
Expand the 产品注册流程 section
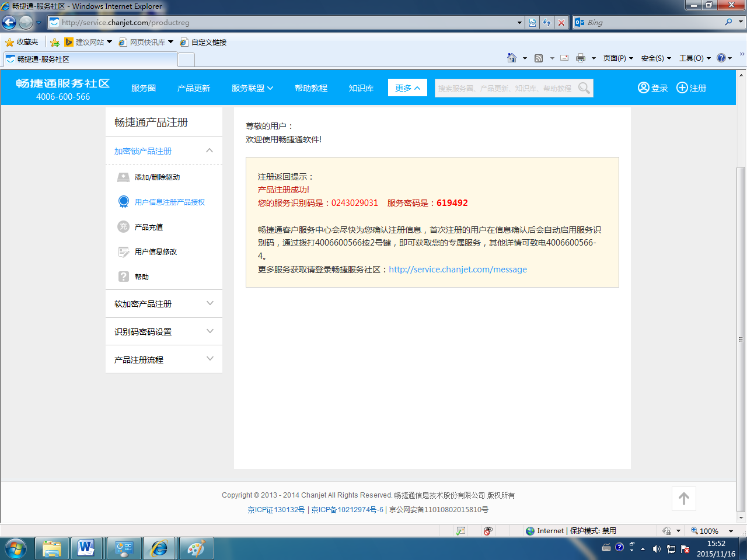click(210, 359)
